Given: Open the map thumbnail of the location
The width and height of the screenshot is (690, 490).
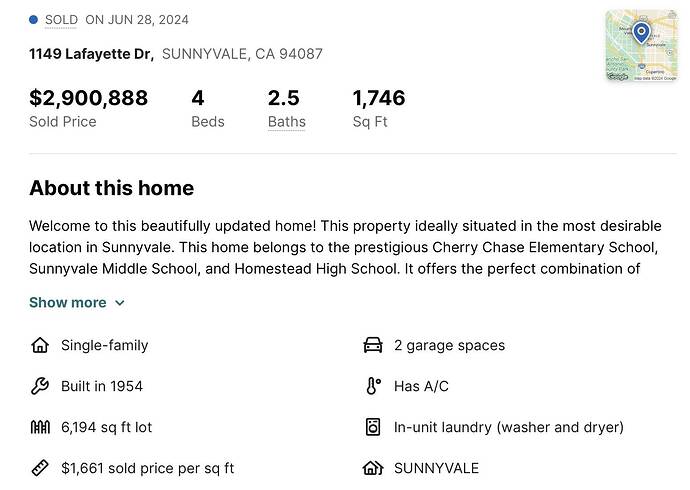Looking at the screenshot, I should tap(642, 46).
